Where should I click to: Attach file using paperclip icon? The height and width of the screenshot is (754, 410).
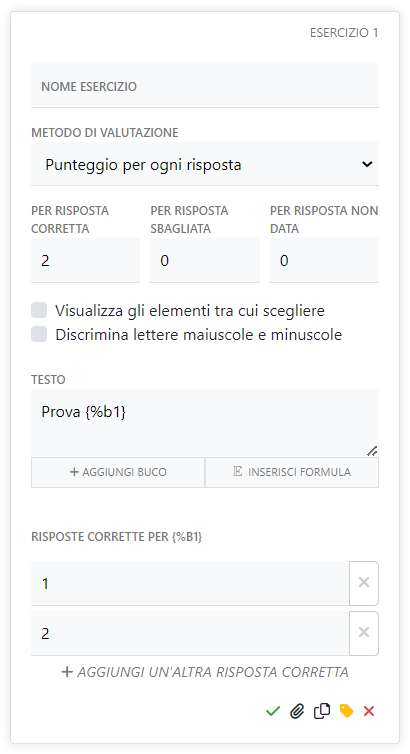297,711
